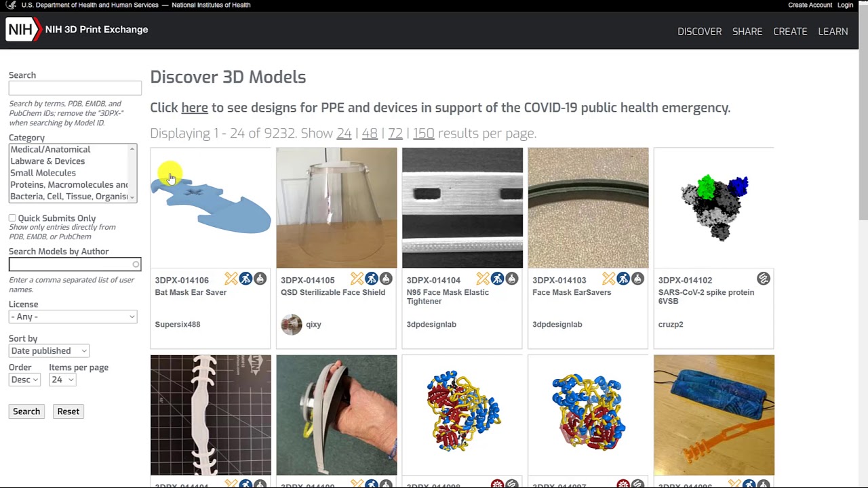Click model ID 3DPX-014102
The height and width of the screenshot is (488, 868).
click(685, 280)
